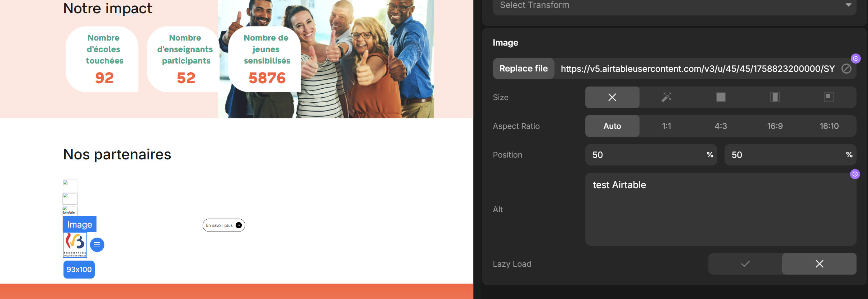The width and height of the screenshot is (868, 299).
Task: Set Aspect Ratio to Auto
Action: (x=612, y=126)
